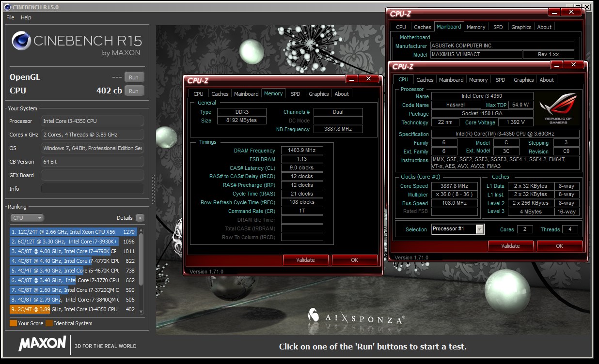599x364 pixels.
Task: Click the Row Refresh Cycle Time 108 clocks
Action: click(x=302, y=202)
